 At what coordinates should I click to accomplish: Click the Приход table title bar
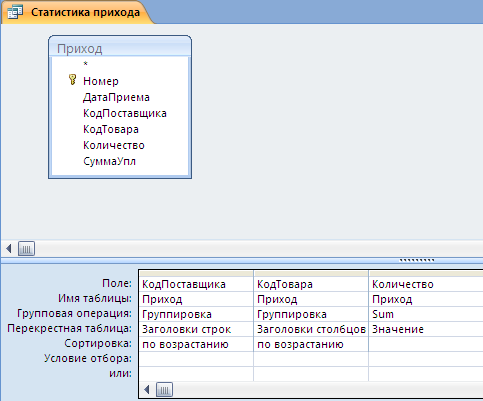(120, 48)
